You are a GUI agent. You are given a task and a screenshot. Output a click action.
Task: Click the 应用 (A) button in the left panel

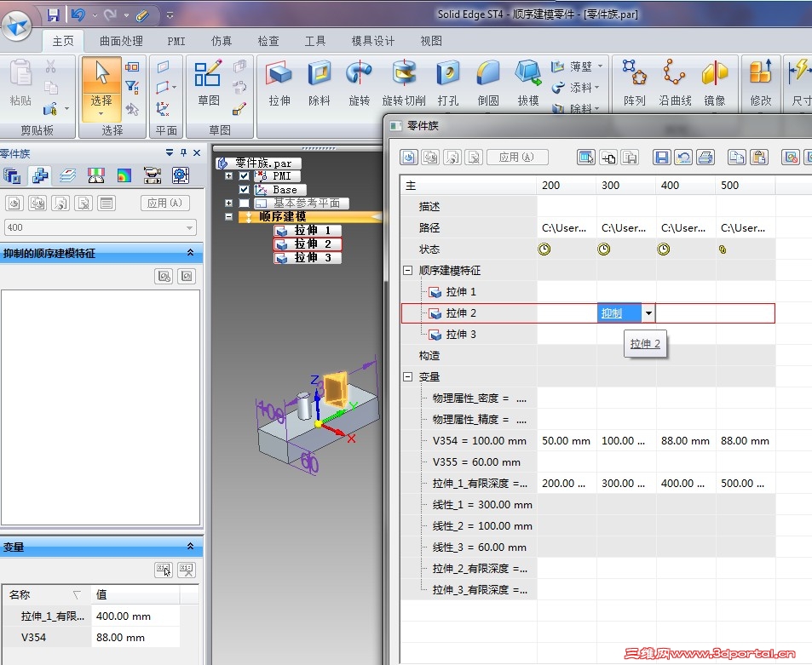164,203
